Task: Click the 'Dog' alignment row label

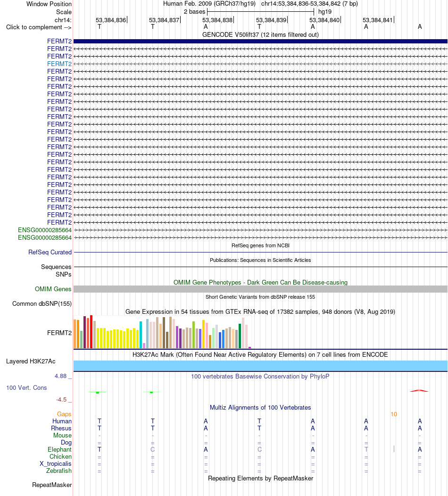Action: coord(66,443)
